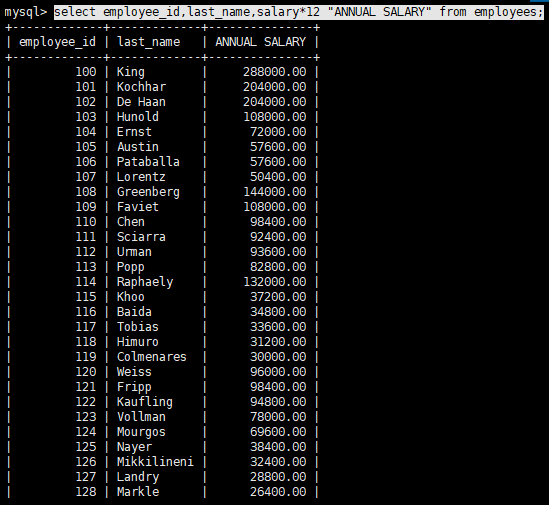Click King's annual salary 288000.00
The height and width of the screenshot is (505, 549).
tap(274, 72)
